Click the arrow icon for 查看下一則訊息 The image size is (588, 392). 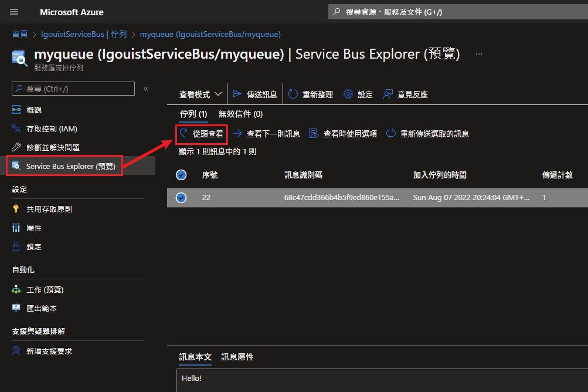[237, 133]
